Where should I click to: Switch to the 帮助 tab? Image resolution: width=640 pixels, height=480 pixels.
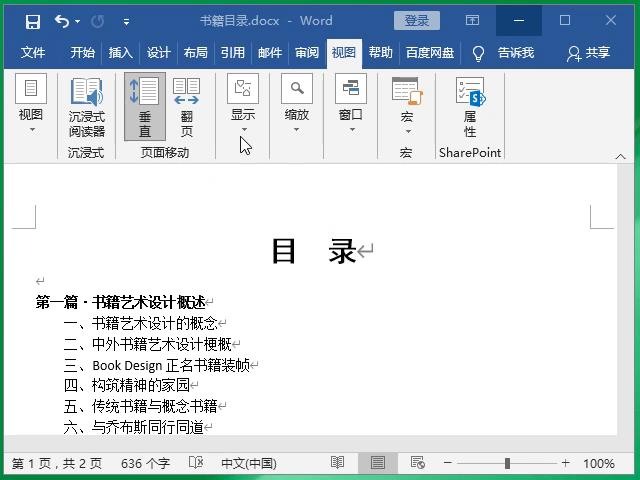380,53
